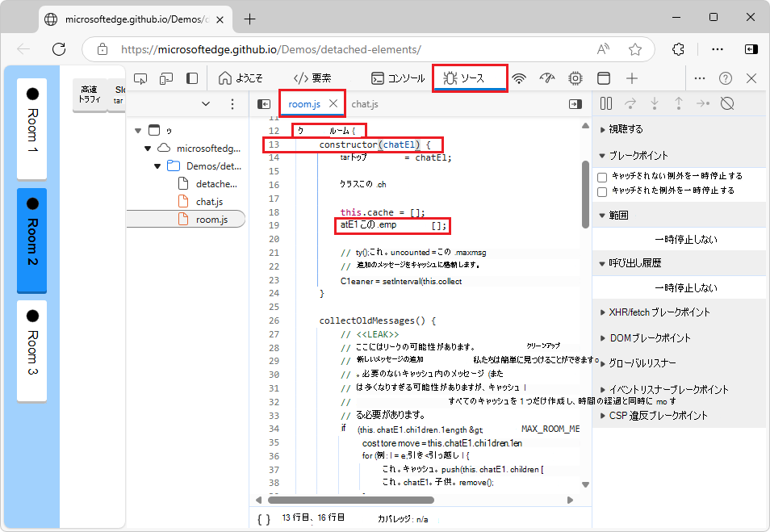Image resolution: width=770 pixels, height=532 pixels.
Task: Collapse the 呼び出し履歴 call stack section
Action: (x=630, y=263)
